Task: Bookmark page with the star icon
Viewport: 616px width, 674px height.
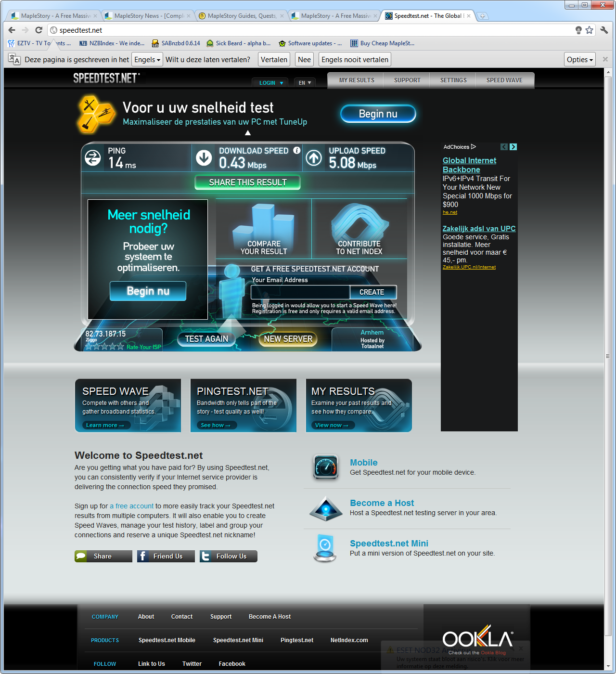Action: 590,30
